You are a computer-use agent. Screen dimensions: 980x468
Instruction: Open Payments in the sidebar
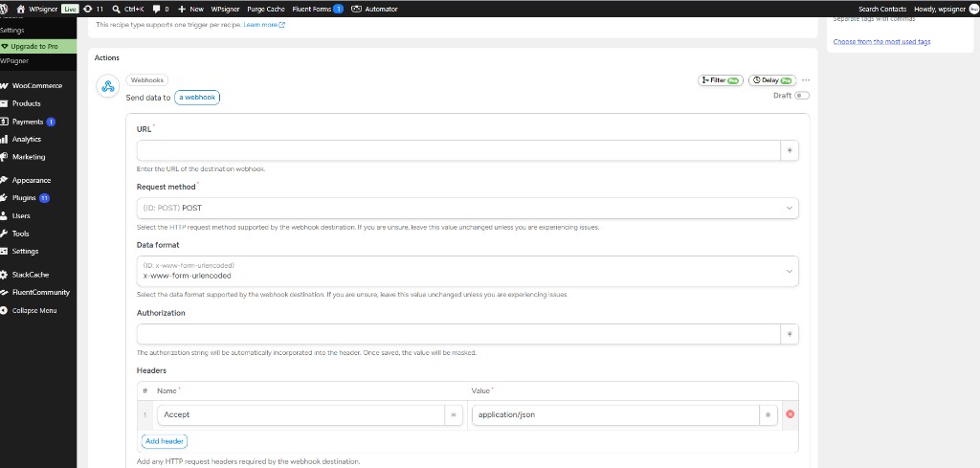click(x=28, y=122)
